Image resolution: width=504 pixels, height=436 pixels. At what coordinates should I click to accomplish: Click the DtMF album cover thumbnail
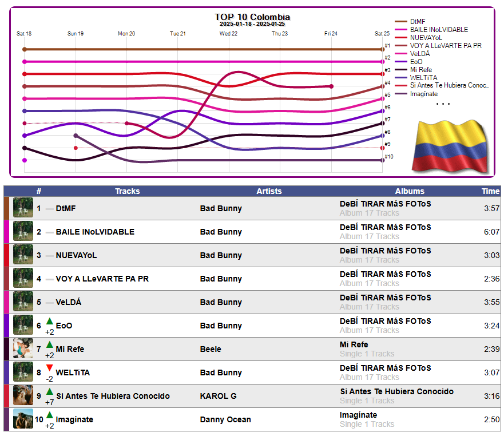point(23,207)
